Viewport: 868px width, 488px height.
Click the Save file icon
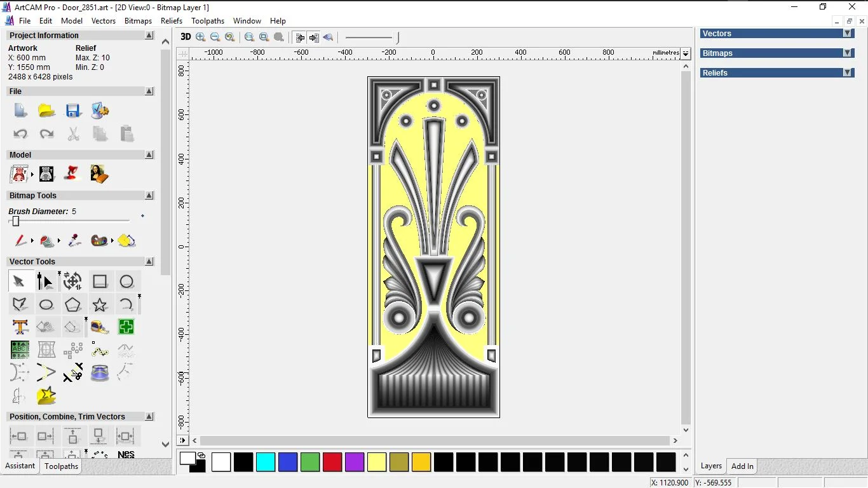[73, 111]
